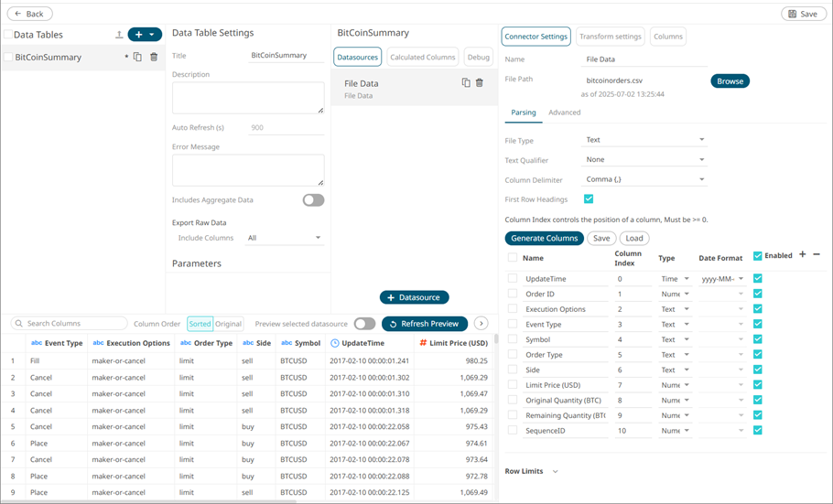Open the Column Delimiter dropdown
This screenshot has height=504, width=833.
(645, 180)
